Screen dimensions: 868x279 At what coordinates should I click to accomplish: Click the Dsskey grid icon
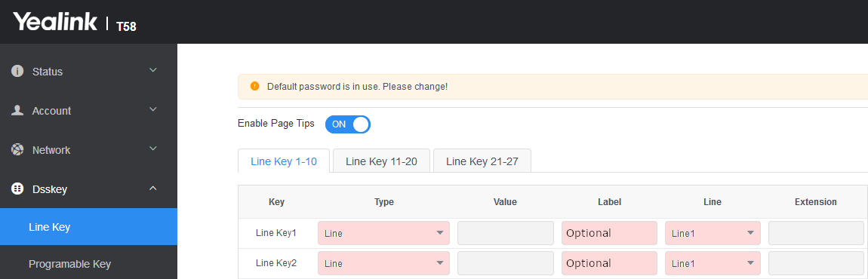[17, 189]
